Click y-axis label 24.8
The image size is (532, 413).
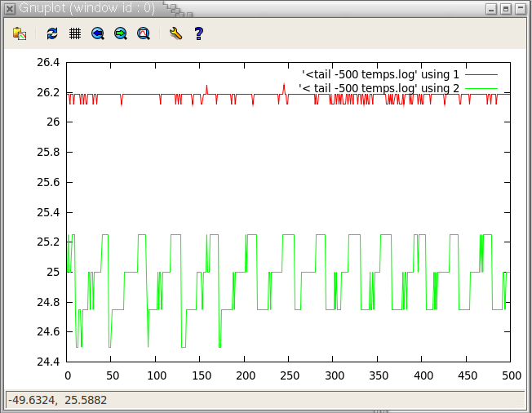(x=48, y=302)
